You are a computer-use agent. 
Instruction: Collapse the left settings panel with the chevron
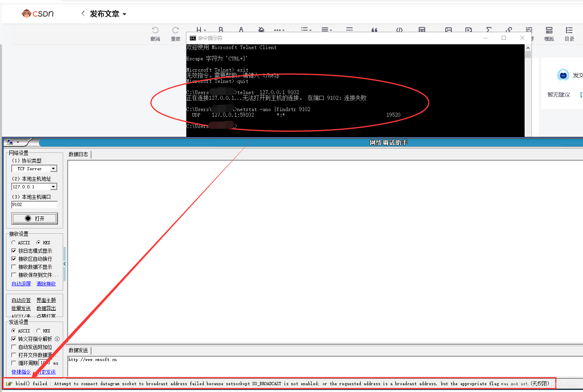coord(64,264)
